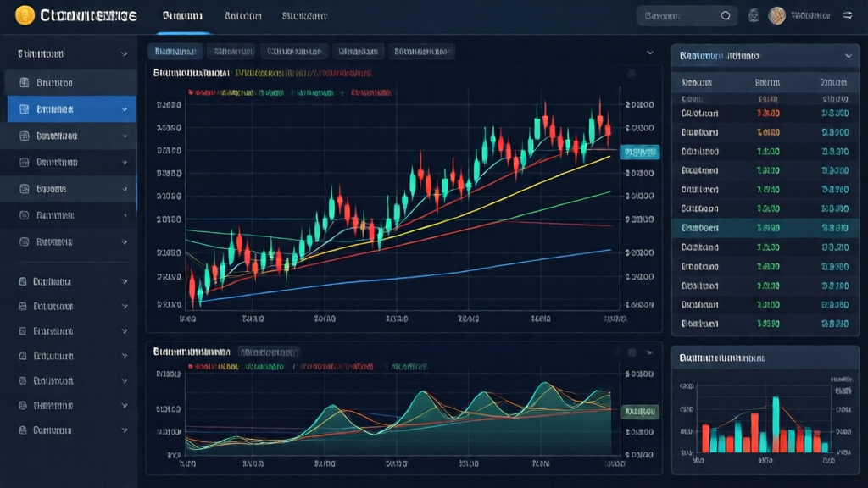Click the gold coin logo in header
This screenshot has height=488, width=868.
(25, 15)
